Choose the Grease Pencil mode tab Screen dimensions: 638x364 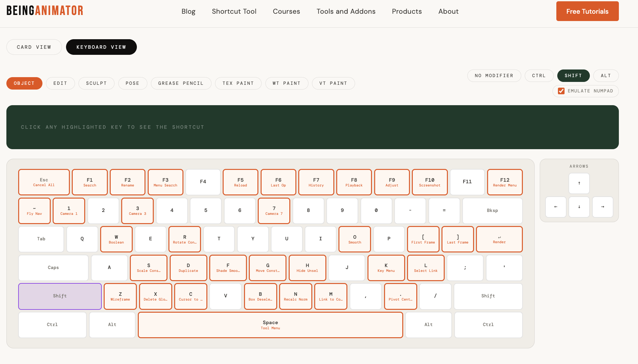181,83
